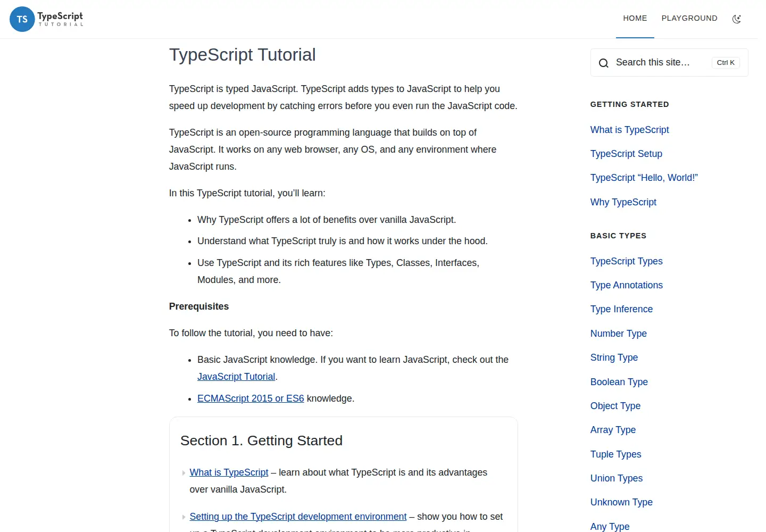
Task: Focus the Search this site field
Action: pyautogui.click(x=669, y=63)
